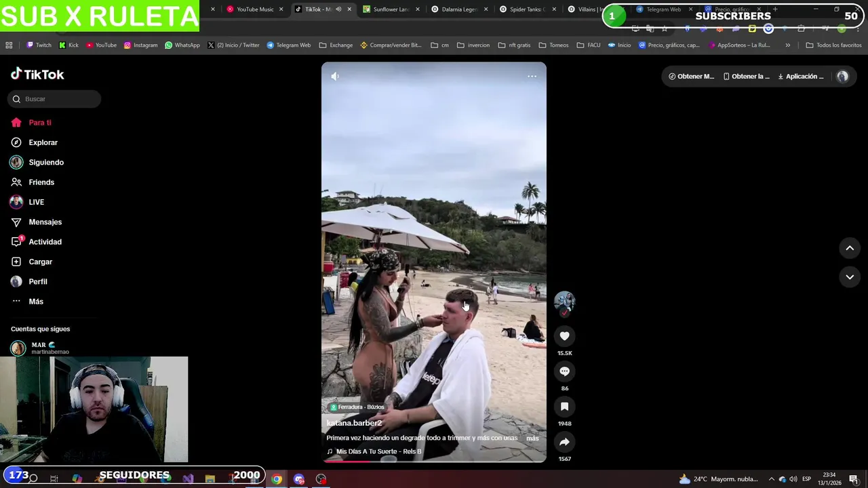Image resolution: width=868 pixels, height=488 pixels.
Task: Open the AppSorteos – La Rul... bookmark
Action: (x=739, y=45)
